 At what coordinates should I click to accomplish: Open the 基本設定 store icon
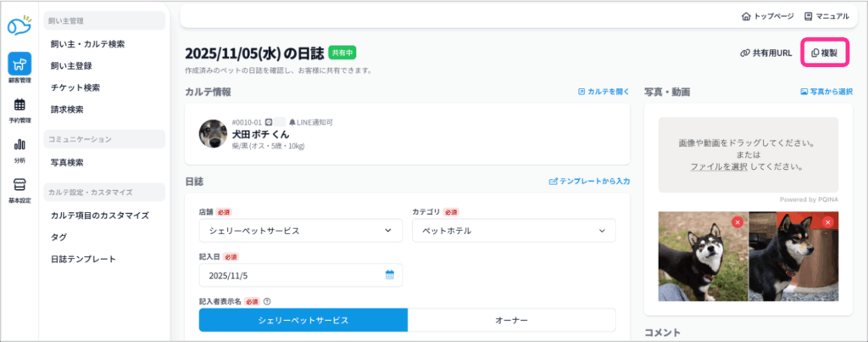(19, 187)
